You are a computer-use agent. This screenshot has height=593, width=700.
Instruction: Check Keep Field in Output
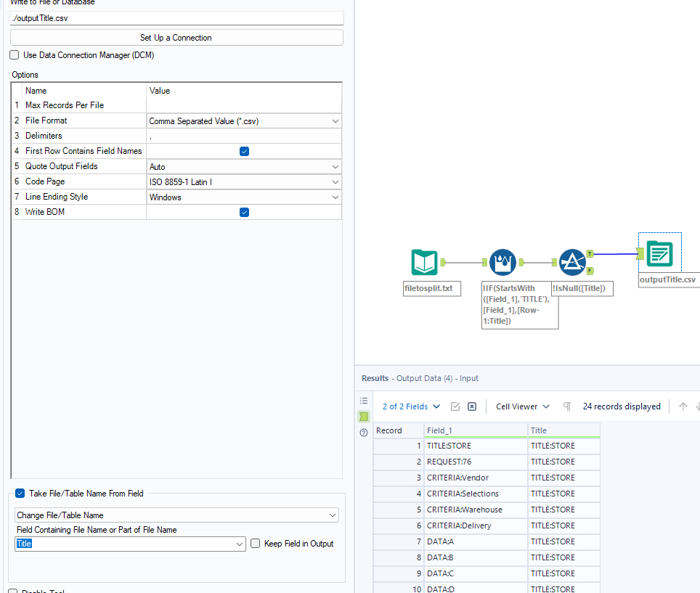pyautogui.click(x=255, y=544)
